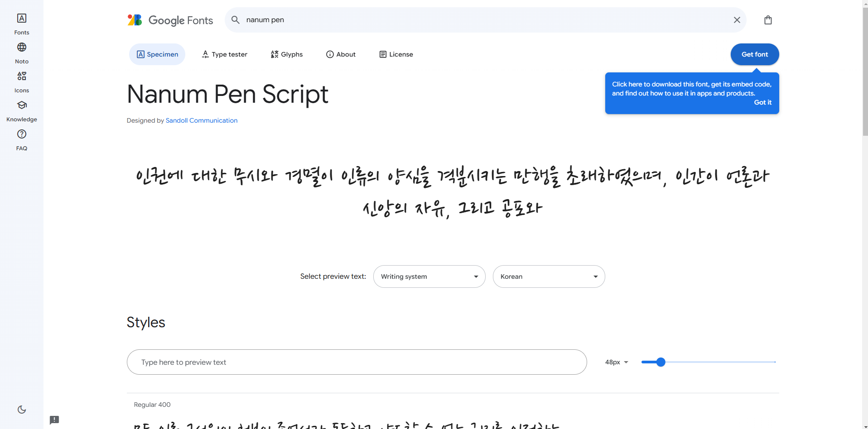
Task: Click the Type here to preview text field
Action: click(357, 362)
